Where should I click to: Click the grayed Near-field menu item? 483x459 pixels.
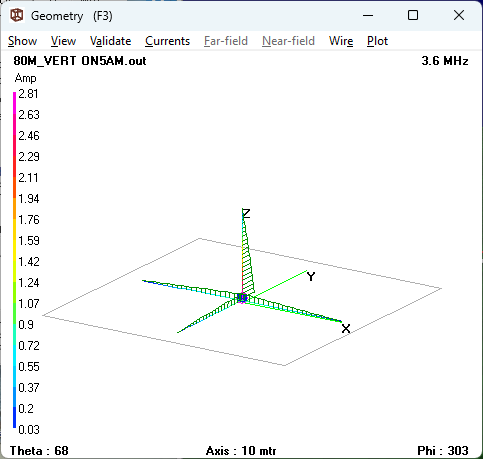pyautogui.click(x=288, y=41)
